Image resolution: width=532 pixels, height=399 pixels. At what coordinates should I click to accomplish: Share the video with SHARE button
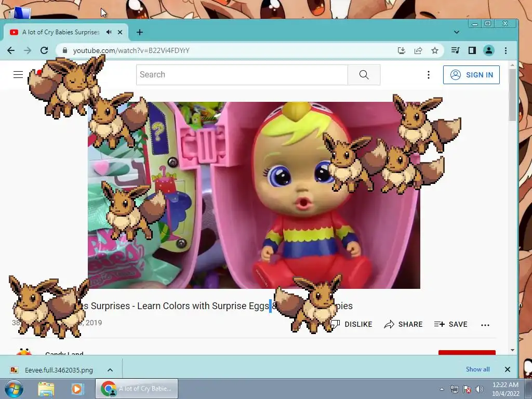[x=403, y=324]
